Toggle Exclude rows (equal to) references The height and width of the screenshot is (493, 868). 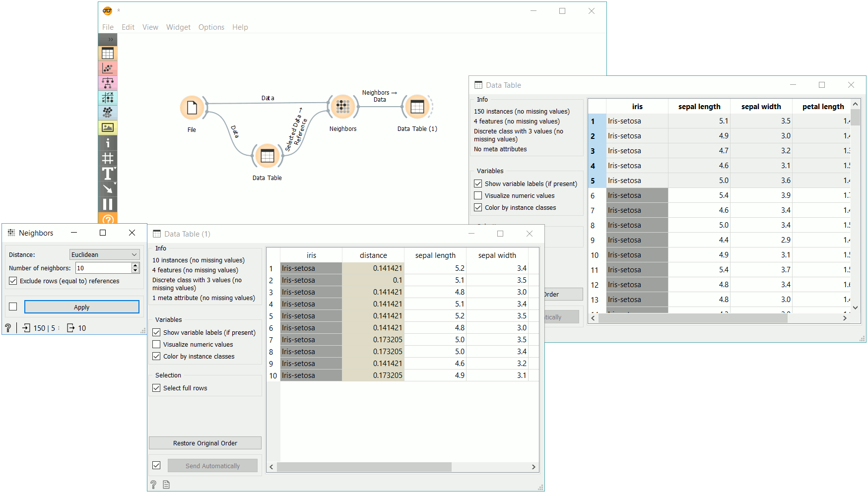point(12,281)
